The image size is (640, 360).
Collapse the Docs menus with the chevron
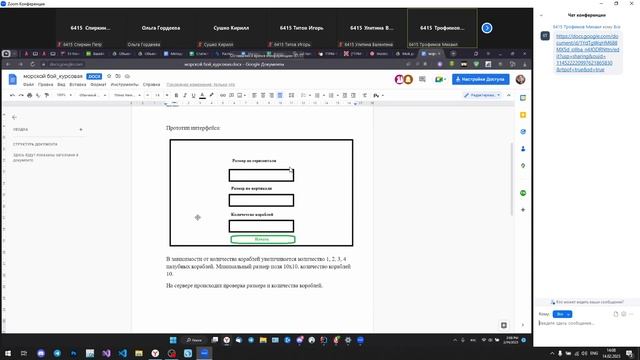509,95
